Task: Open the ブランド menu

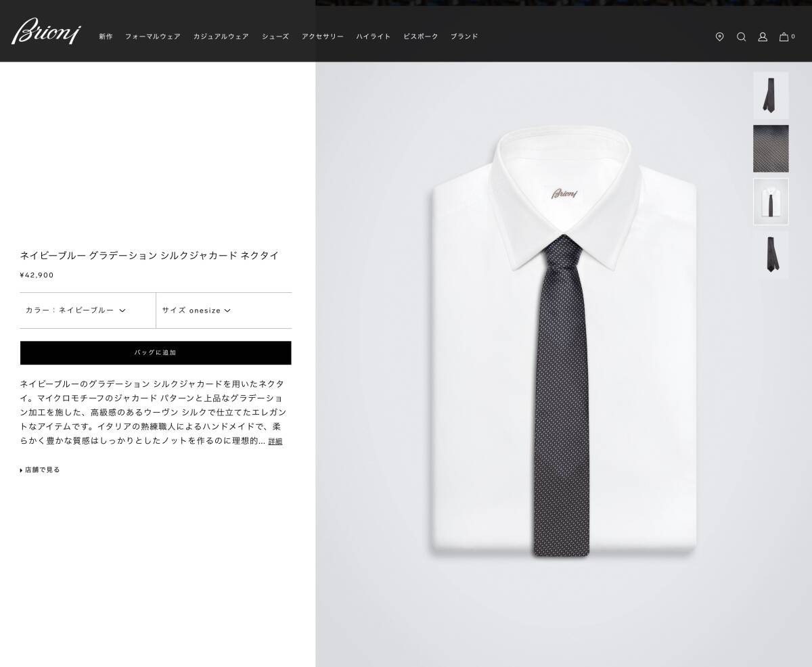Action: coord(464,37)
